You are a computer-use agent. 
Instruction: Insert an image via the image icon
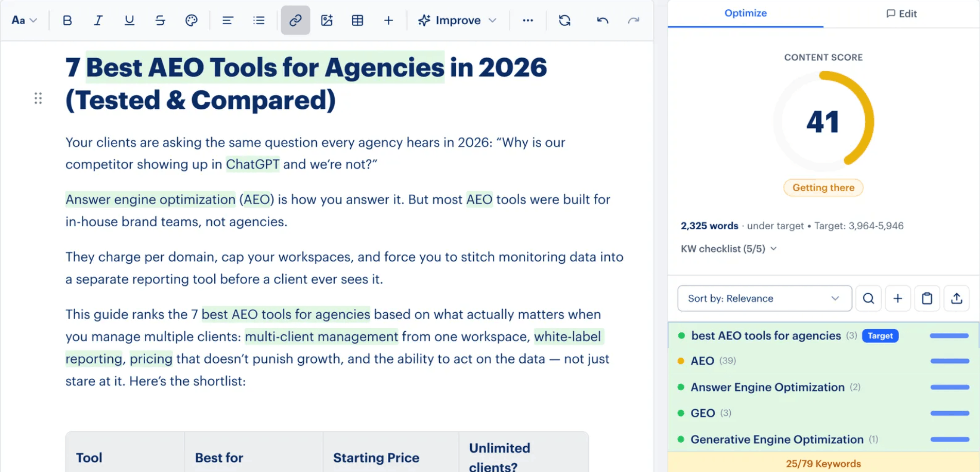326,21
